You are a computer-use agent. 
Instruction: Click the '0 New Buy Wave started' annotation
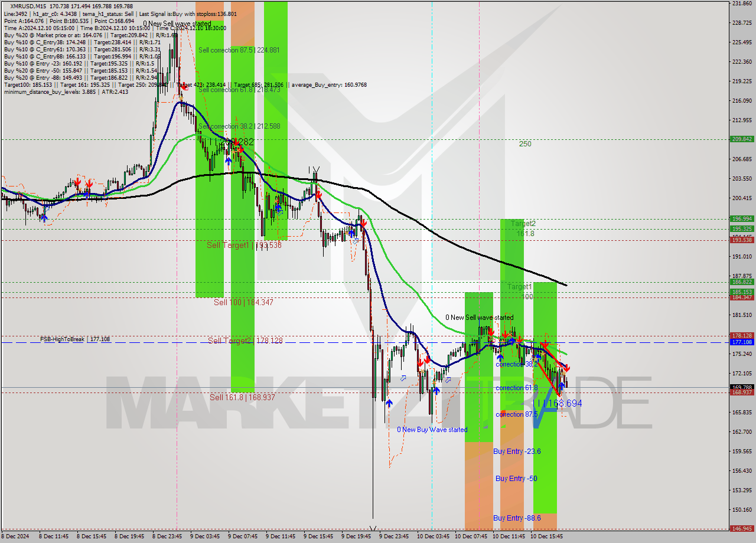point(432,430)
